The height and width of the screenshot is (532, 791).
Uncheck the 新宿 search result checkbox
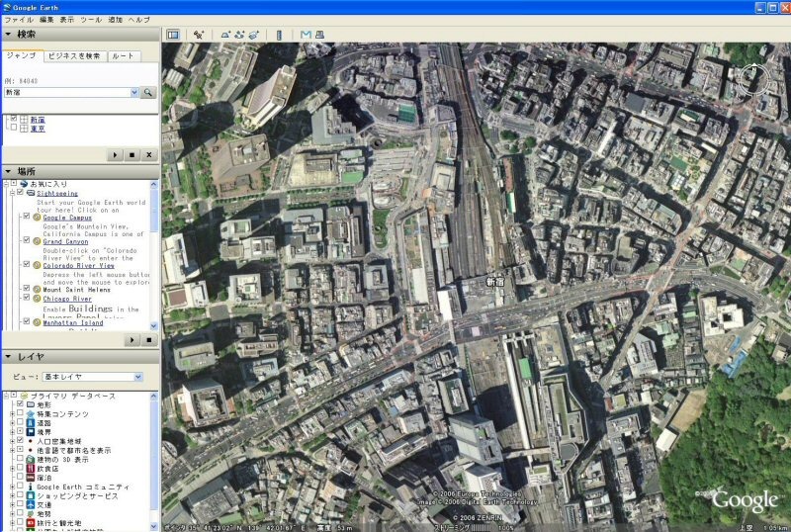click(x=14, y=119)
